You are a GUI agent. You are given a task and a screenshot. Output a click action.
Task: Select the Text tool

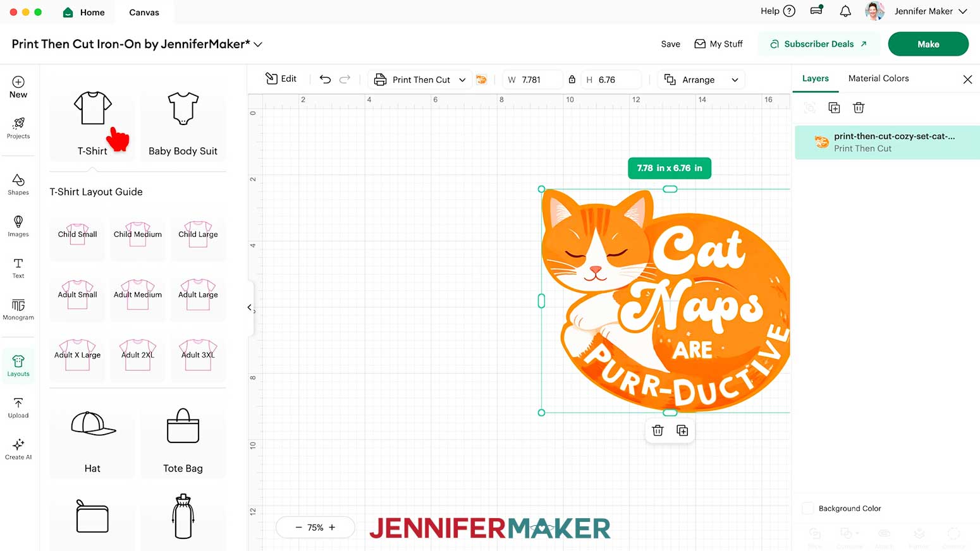18,268
